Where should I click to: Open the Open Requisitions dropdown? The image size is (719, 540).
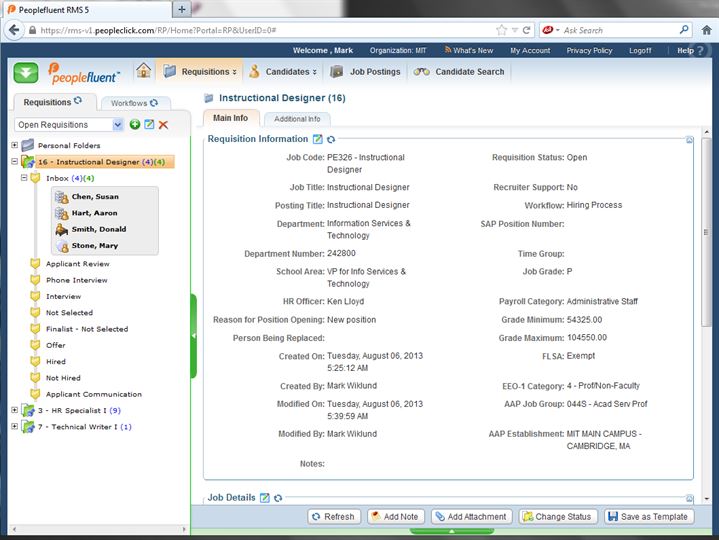click(119, 124)
